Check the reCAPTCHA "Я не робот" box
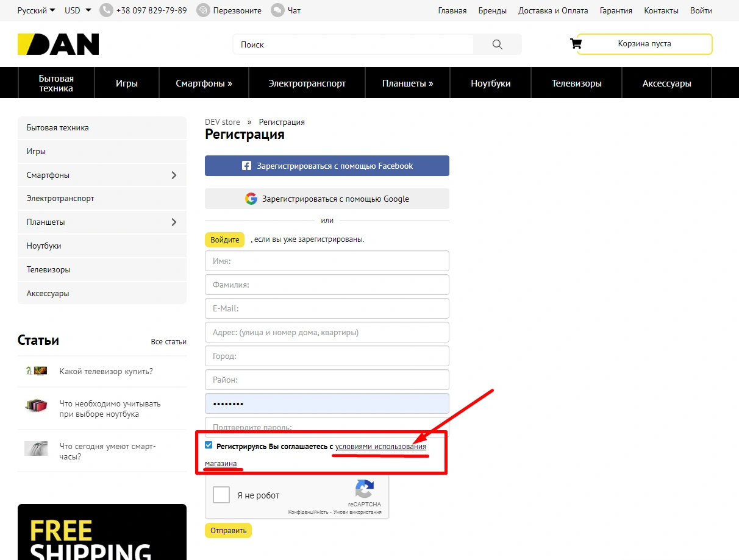Image resolution: width=739 pixels, height=560 pixels. [x=221, y=495]
